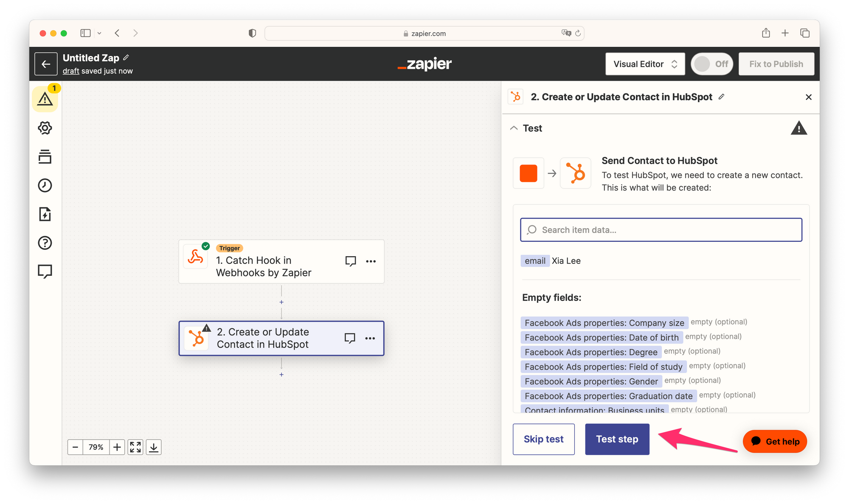Screen dimensions: 849x504
Task: Click Facebook Ads properties: Graduation date field
Action: [x=608, y=396]
